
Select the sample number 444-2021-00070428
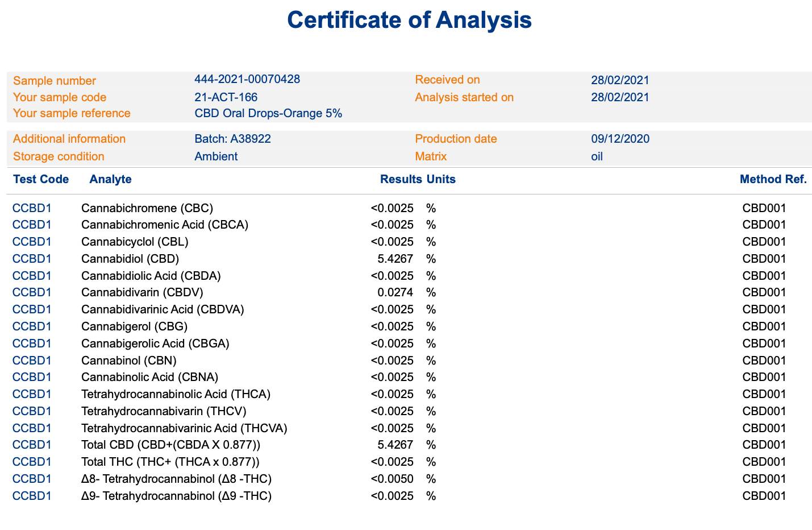click(247, 79)
